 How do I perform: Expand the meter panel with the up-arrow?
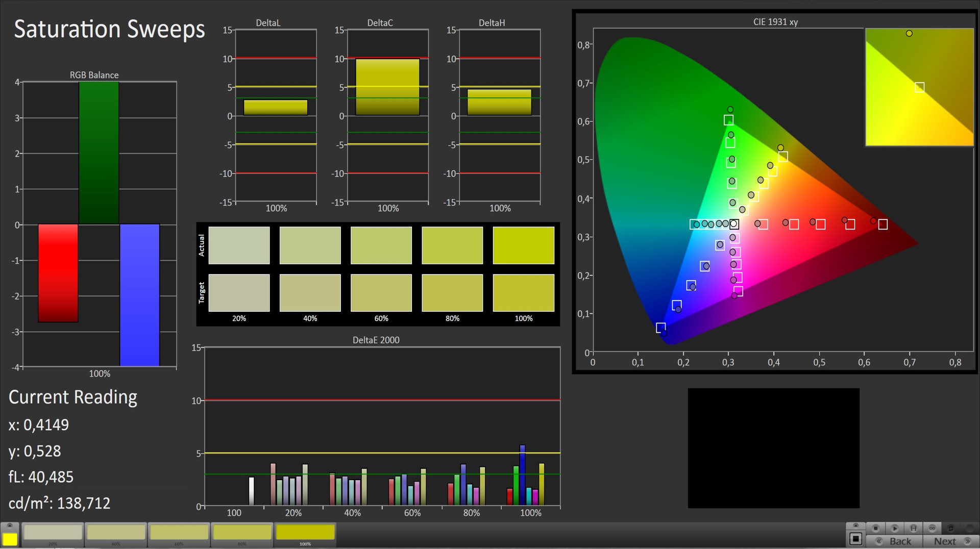coord(856,526)
